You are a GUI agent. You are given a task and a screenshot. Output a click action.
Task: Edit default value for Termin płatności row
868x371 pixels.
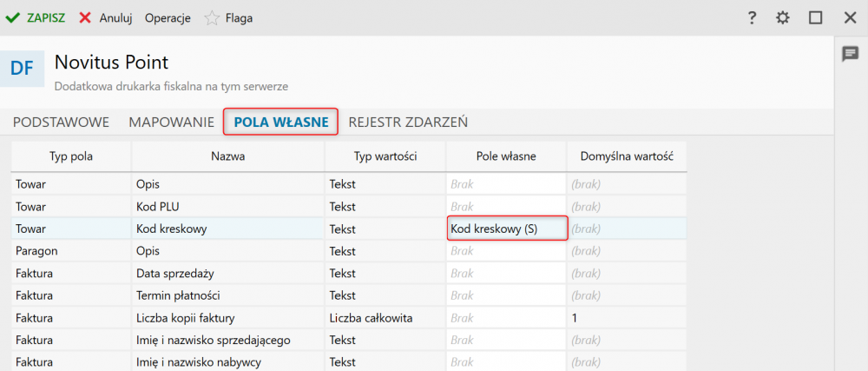pos(627,295)
